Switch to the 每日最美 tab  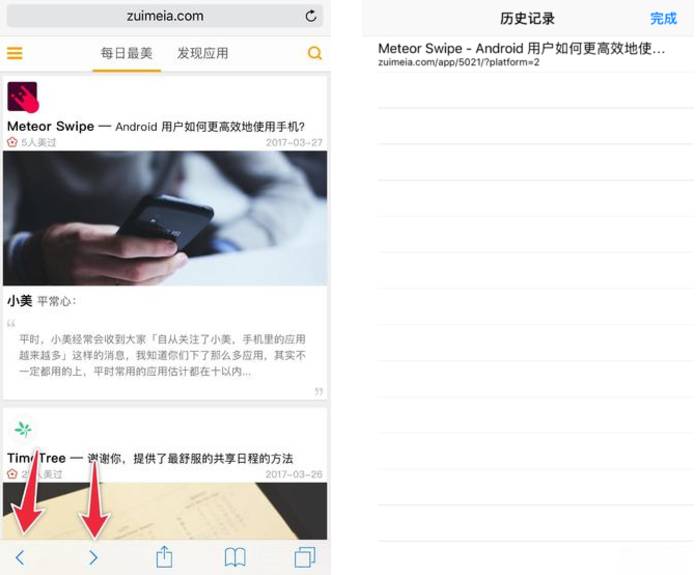coord(127,53)
